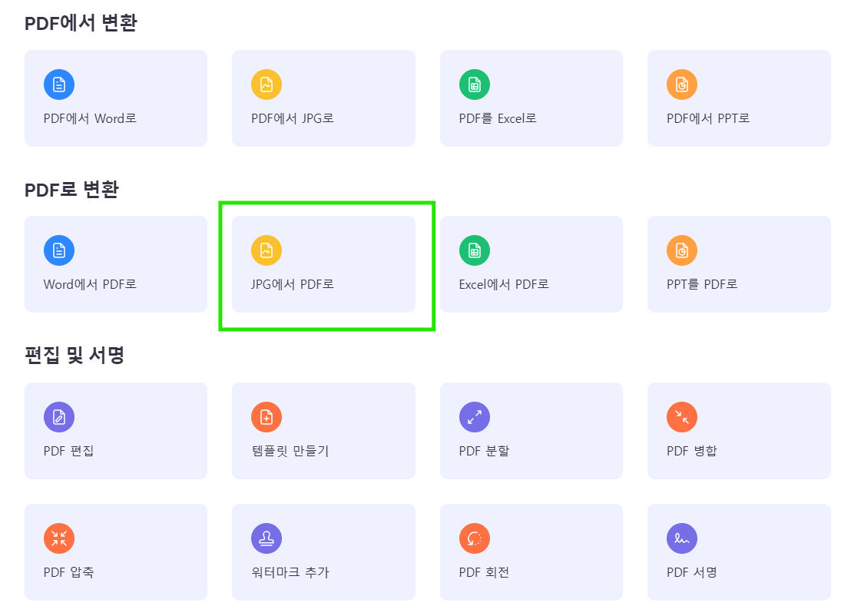Screen dimensions: 841x616
Task: Click the highlighted JPG에서 PDF로 yellow icon
Action: 267,250
